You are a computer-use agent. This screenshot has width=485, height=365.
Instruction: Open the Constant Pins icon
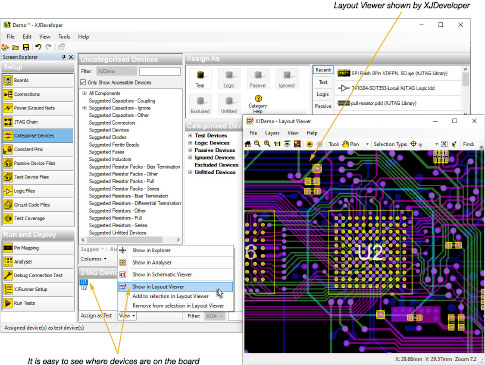(8, 149)
